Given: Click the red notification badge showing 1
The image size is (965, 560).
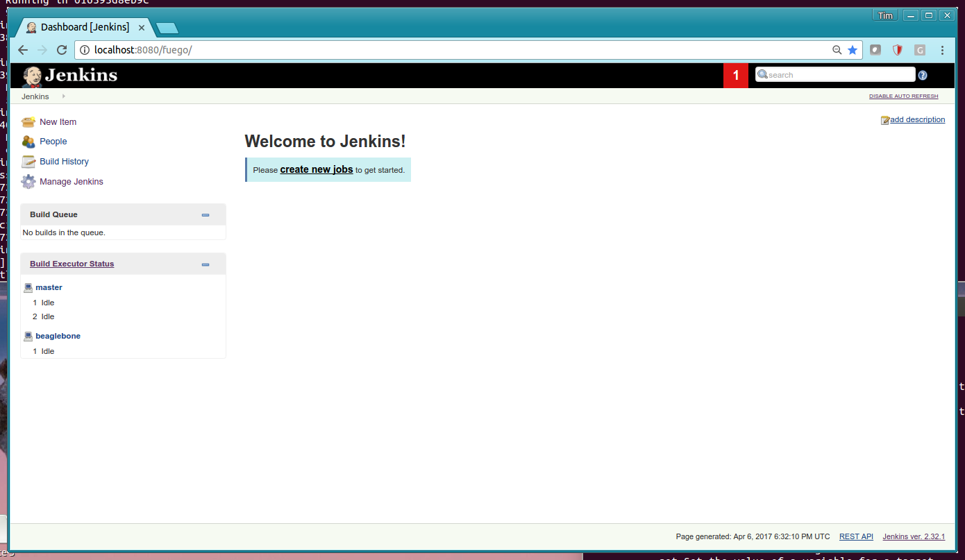Looking at the screenshot, I should (x=736, y=76).
